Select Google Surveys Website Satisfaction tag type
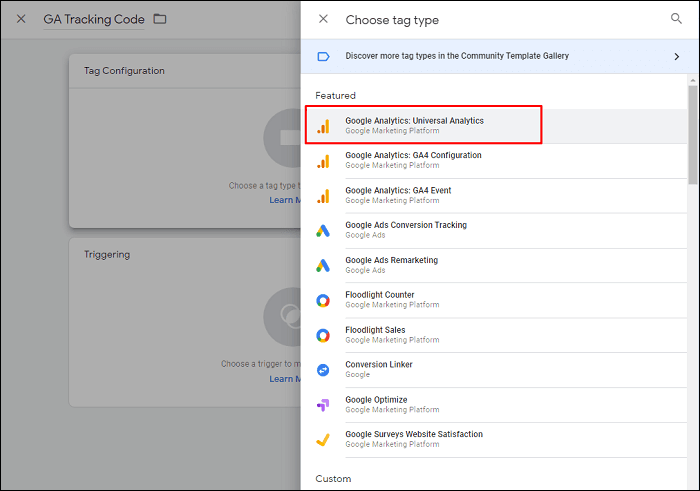 (496, 440)
